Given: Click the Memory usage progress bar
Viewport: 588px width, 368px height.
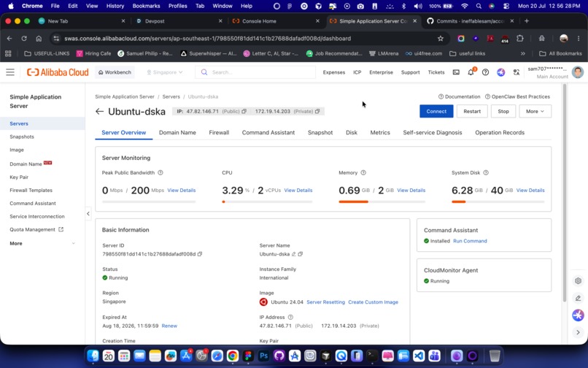Looking at the screenshot, I should pos(382,202).
